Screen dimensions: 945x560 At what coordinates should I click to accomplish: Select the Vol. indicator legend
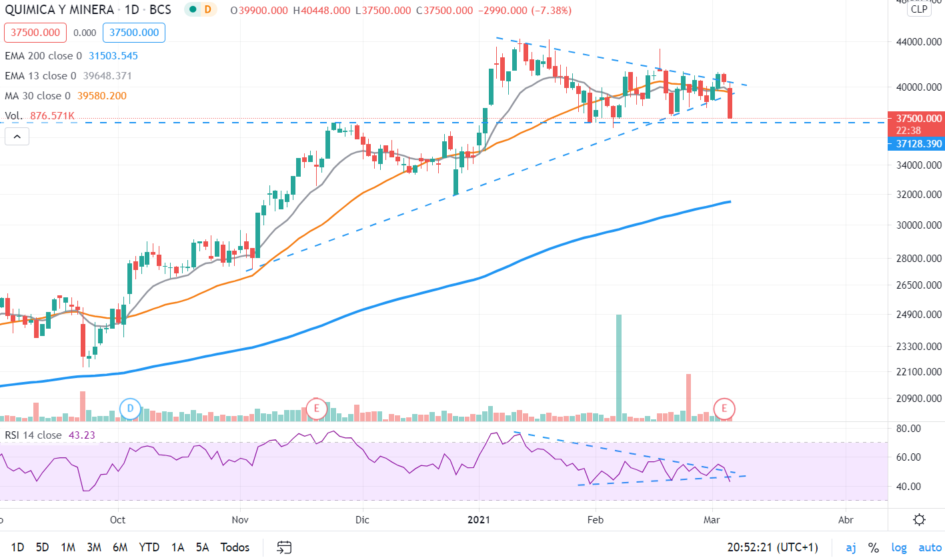click(x=15, y=116)
